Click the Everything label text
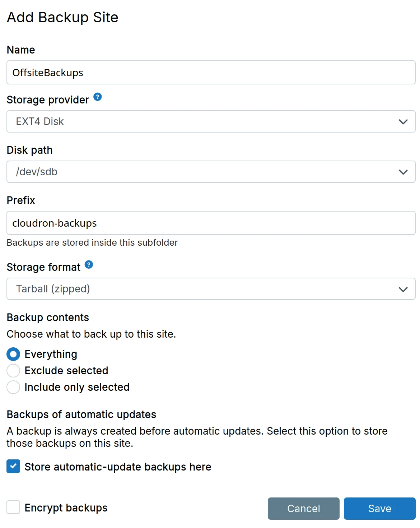 51,354
